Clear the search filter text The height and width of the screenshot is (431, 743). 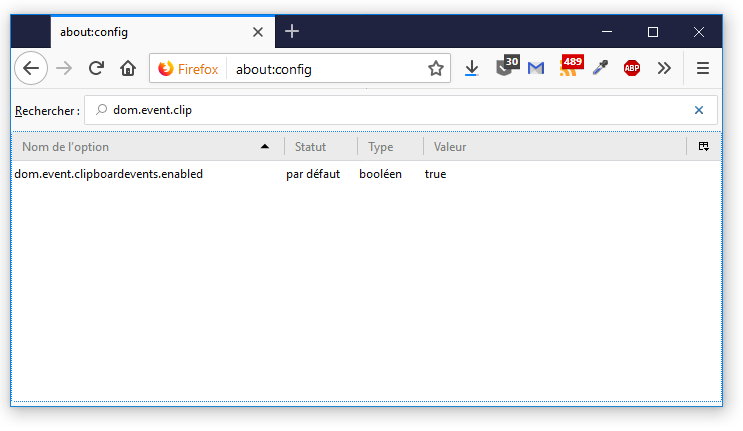tap(698, 110)
